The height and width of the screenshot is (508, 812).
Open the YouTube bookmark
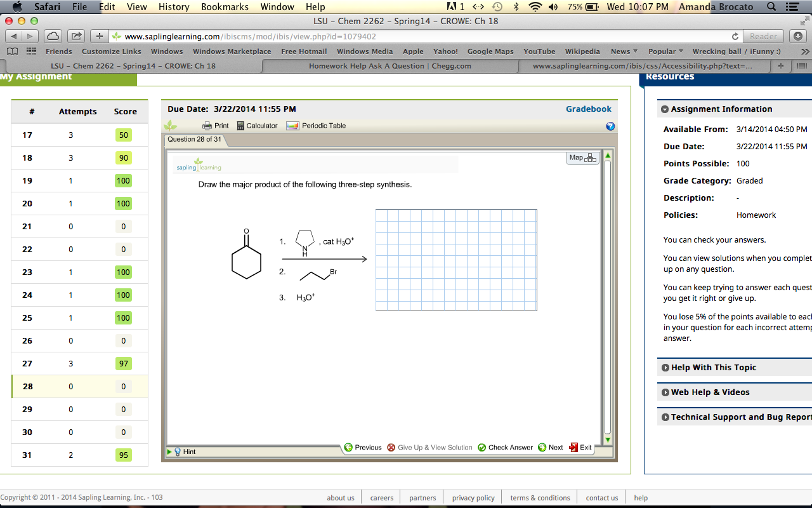pyautogui.click(x=539, y=51)
